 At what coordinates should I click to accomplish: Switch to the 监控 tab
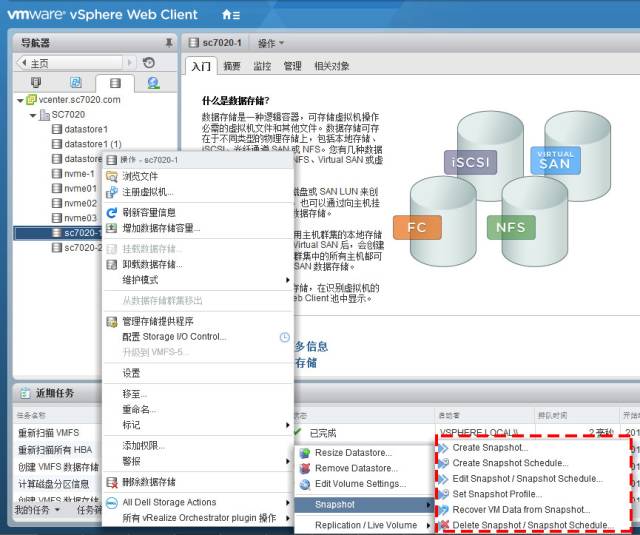click(x=262, y=66)
